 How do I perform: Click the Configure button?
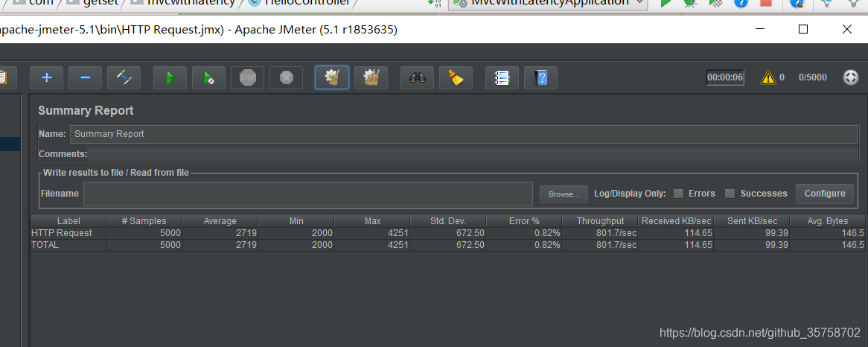[825, 193]
